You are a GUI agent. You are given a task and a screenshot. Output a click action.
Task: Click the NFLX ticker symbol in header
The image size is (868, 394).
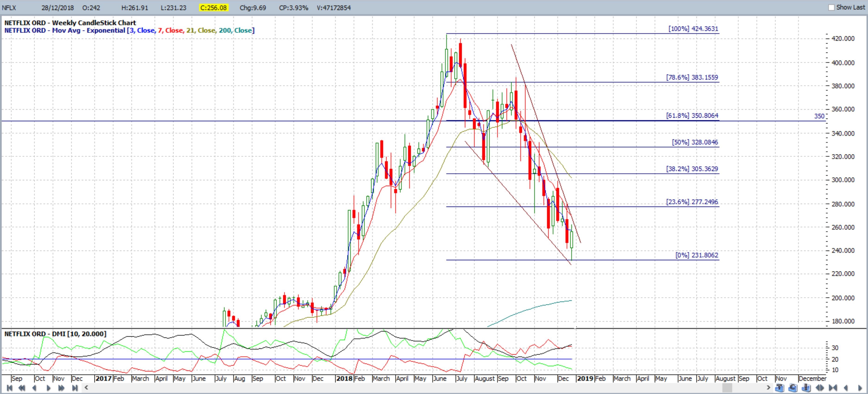pyautogui.click(x=9, y=8)
